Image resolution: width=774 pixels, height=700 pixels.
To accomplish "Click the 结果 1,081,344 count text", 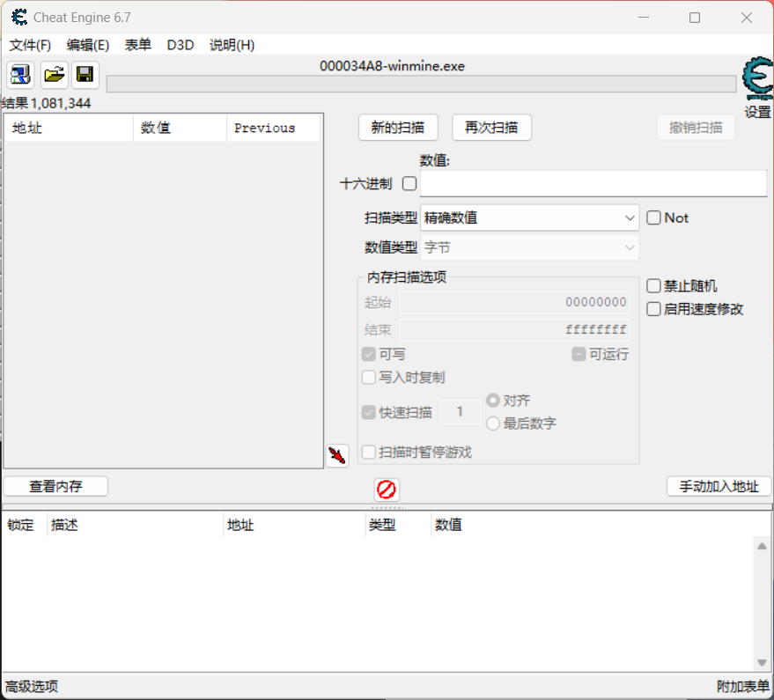I will point(47,103).
